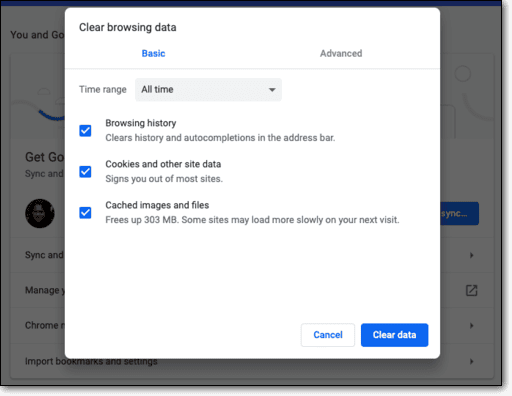
Task: Uncheck Cached images and files checkbox
Action: pyautogui.click(x=85, y=213)
